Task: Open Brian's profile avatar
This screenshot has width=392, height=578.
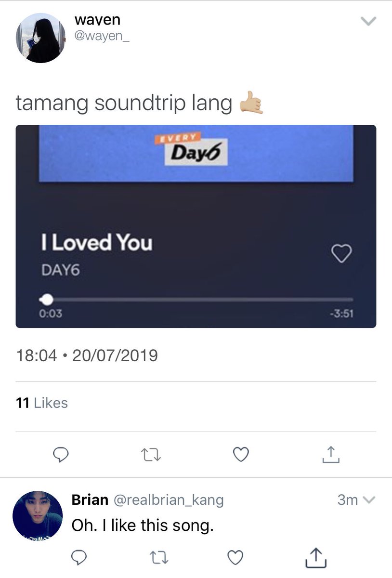Action: 38,515
